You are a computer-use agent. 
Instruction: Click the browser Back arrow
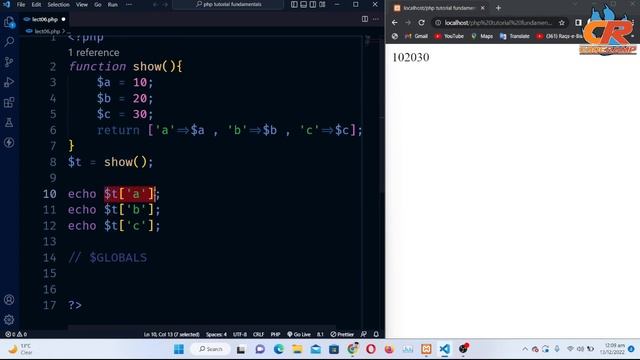395,23
